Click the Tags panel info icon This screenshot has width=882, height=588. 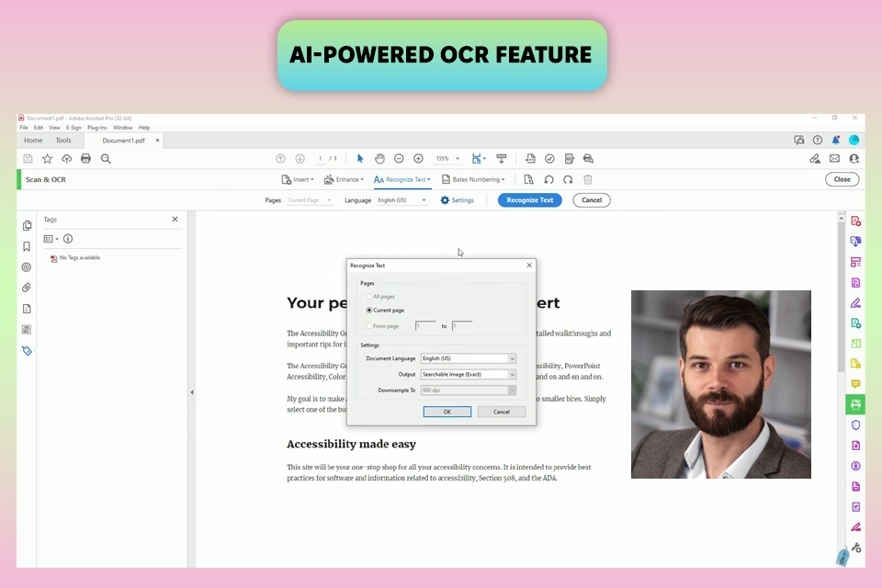tap(68, 239)
